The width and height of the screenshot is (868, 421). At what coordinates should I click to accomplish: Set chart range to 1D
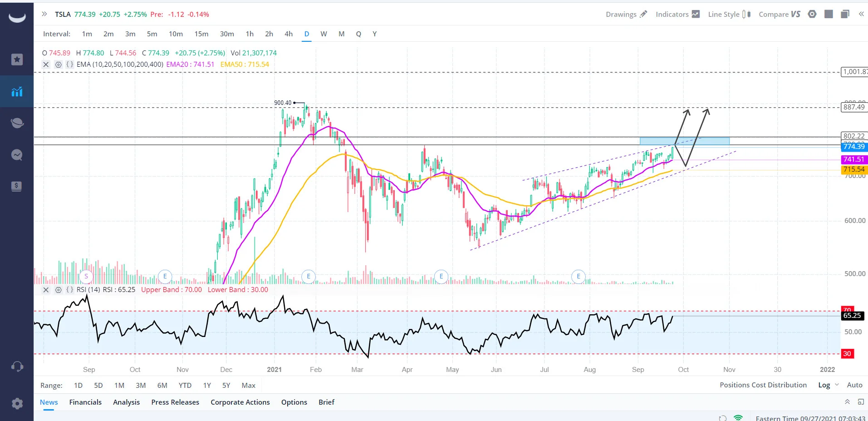78,386
